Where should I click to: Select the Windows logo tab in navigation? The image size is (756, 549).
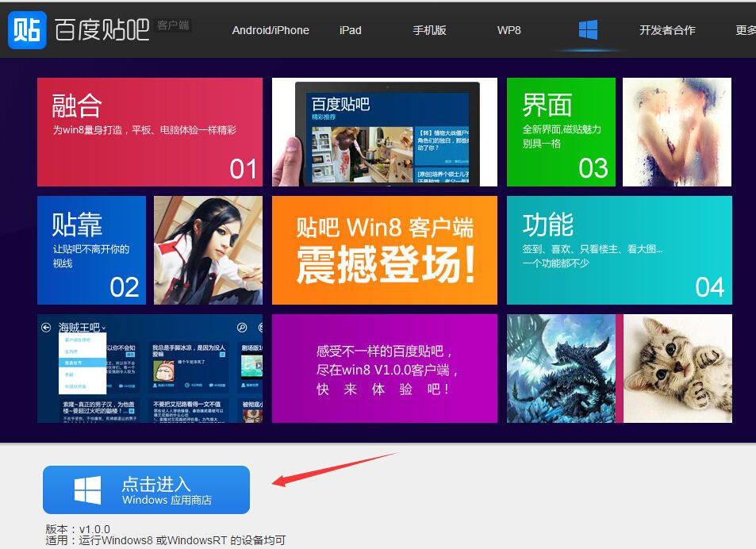tap(588, 30)
